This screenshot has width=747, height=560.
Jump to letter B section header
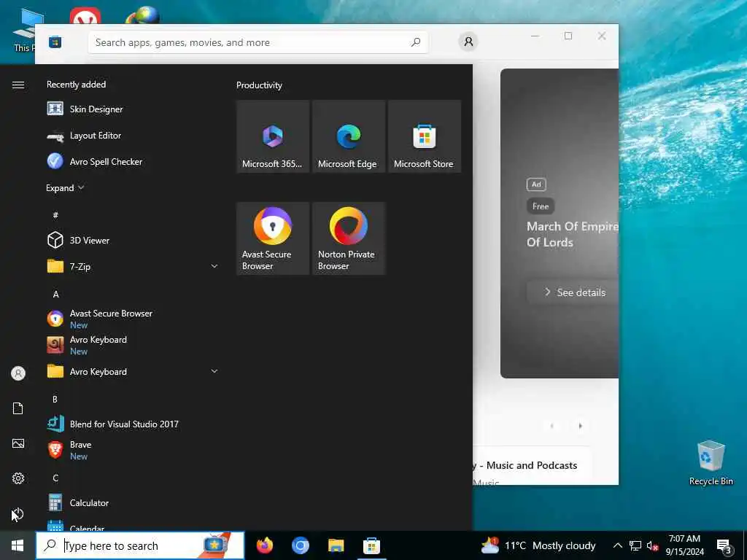point(55,399)
